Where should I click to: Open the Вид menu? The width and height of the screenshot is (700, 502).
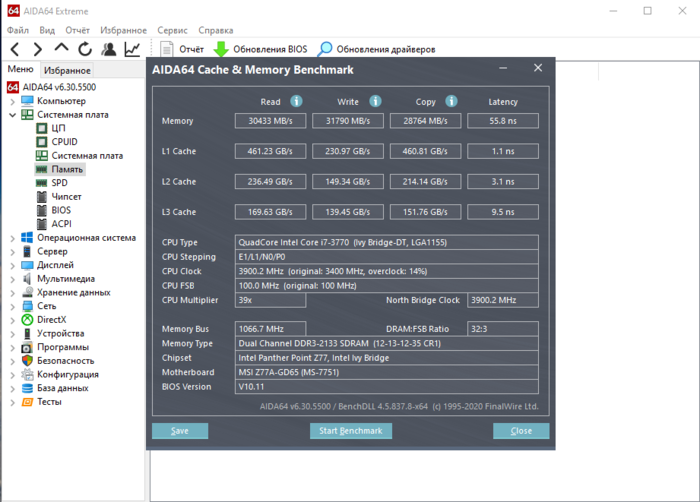(x=47, y=30)
